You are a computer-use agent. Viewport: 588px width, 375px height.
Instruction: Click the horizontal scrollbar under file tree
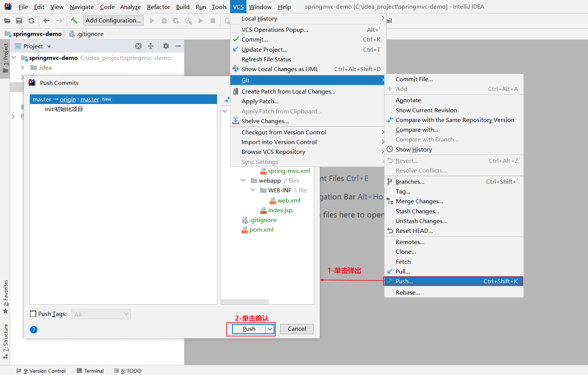point(245,302)
